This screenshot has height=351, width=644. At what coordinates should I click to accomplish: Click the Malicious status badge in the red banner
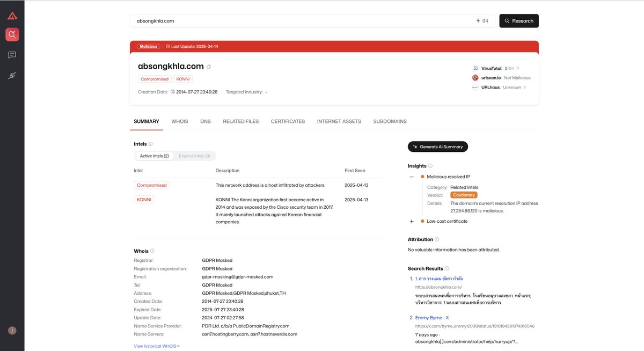point(149,47)
